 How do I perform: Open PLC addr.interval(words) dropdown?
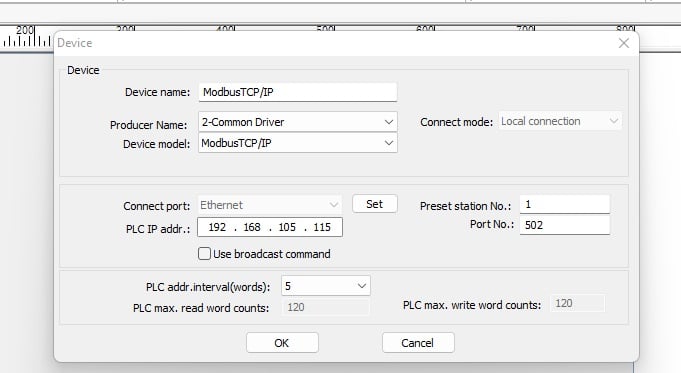326,286
